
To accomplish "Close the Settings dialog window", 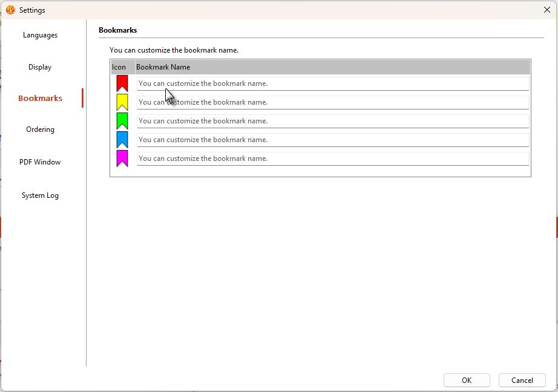I will (547, 10).
